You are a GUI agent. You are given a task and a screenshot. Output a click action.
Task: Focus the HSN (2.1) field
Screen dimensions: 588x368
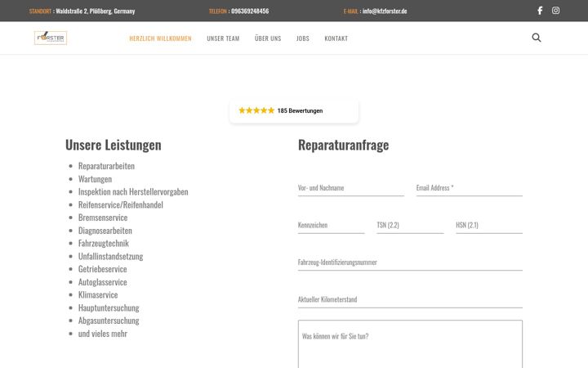tap(489, 226)
